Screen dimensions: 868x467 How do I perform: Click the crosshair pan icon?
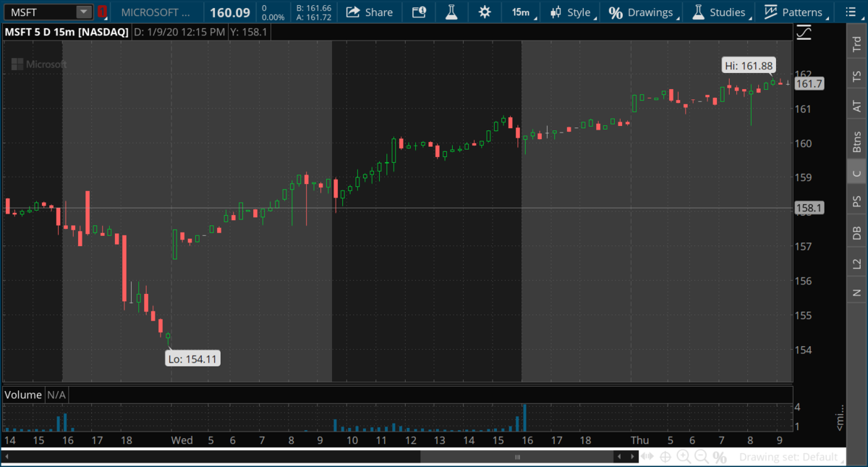tap(665, 457)
